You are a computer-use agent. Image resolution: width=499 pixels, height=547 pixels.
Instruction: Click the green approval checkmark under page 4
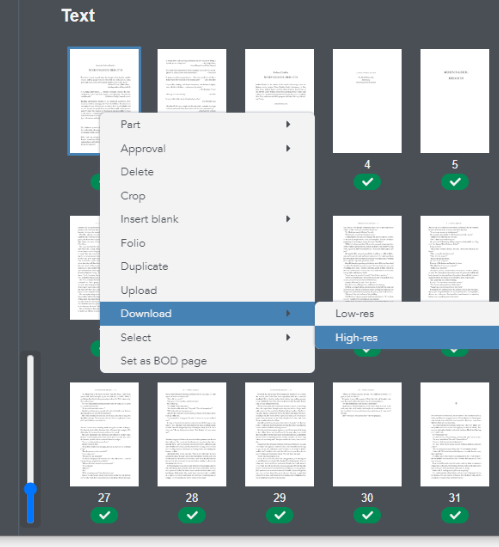pos(367,182)
